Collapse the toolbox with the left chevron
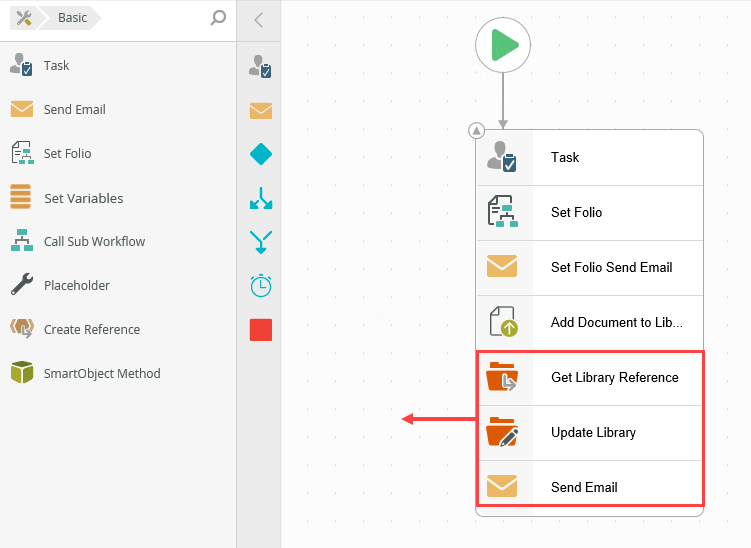This screenshot has width=751, height=548. coord(259,20)
